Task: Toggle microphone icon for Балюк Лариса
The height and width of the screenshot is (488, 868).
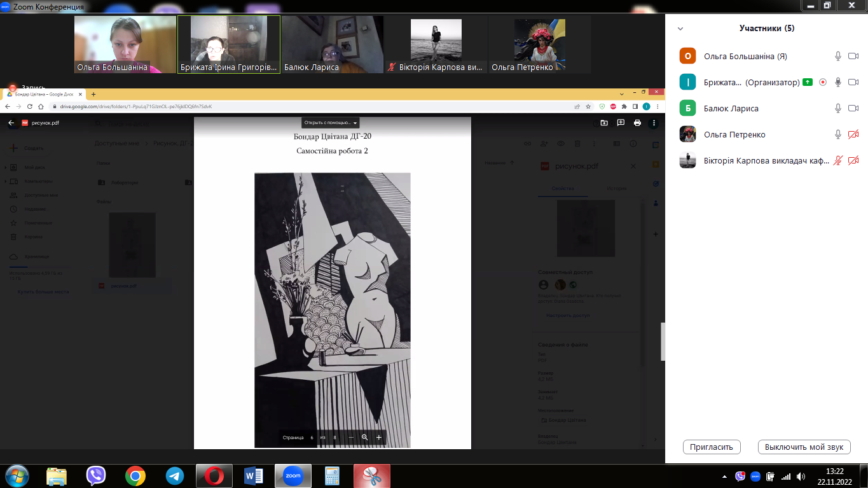Action: (x=839, y=108)
